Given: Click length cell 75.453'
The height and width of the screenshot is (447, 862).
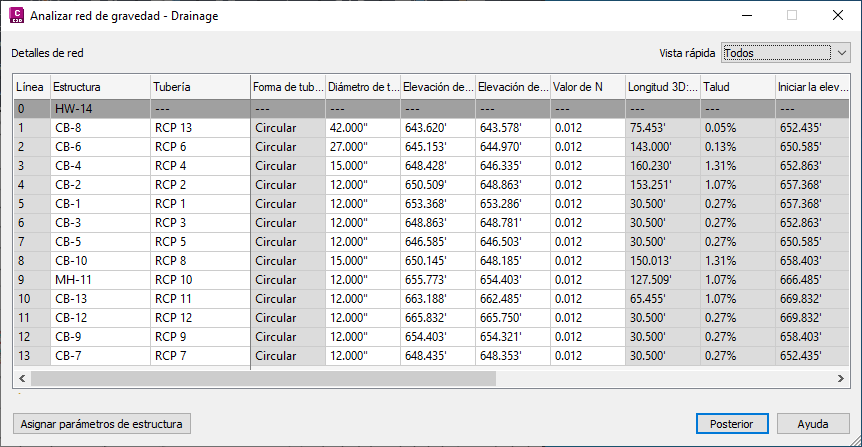Looking at the screenshot, I should 662,128.
